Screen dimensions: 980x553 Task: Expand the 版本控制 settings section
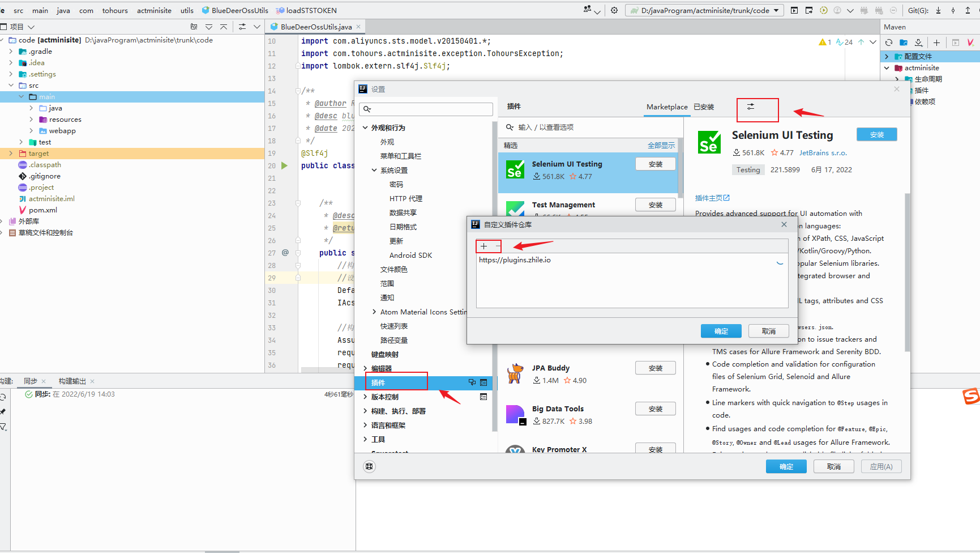365,397
